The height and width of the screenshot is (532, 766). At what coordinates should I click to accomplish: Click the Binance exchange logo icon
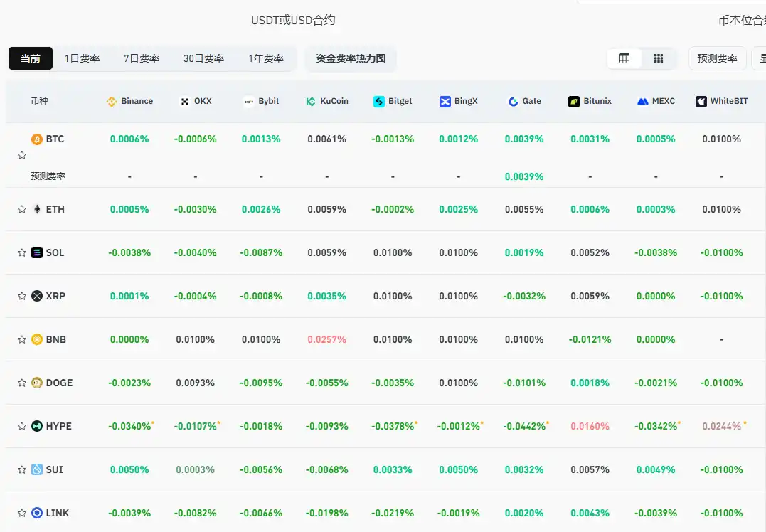(x=112, y=102)
